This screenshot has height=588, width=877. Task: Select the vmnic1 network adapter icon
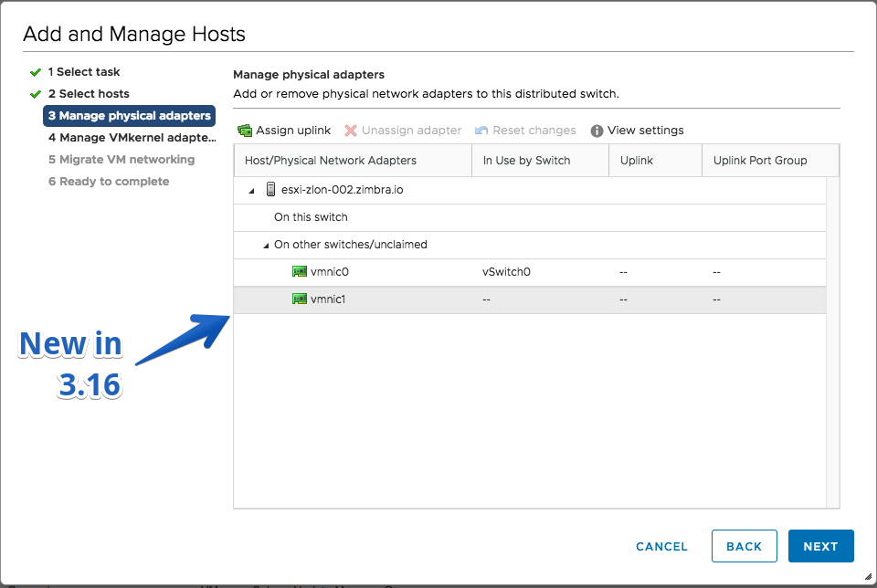click(300, 299)
